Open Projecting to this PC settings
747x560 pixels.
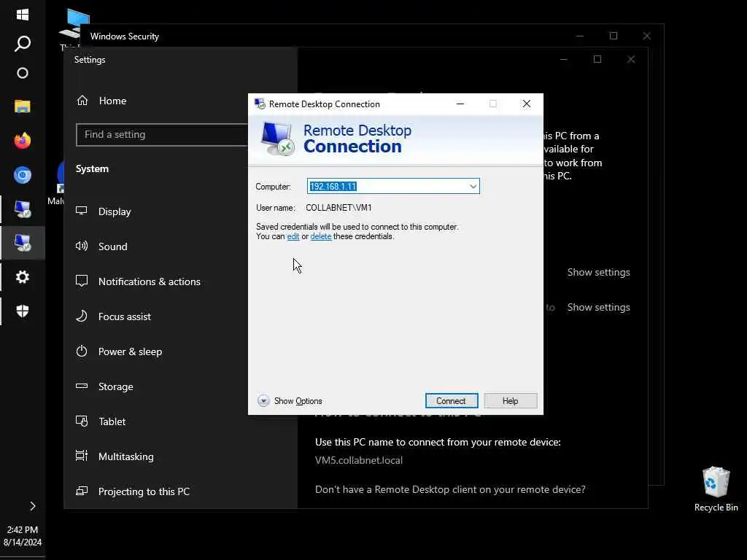pos(144,492)
